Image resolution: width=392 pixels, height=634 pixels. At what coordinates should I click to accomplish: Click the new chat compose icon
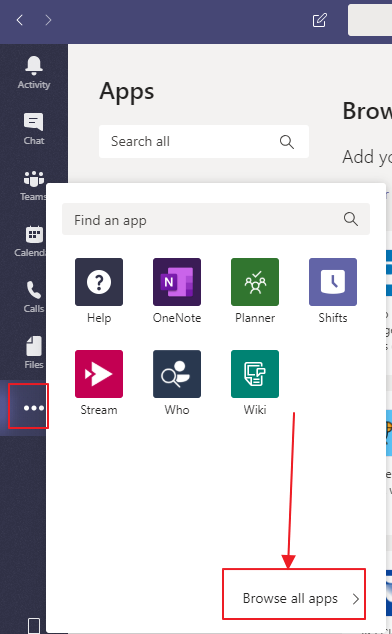320,20
